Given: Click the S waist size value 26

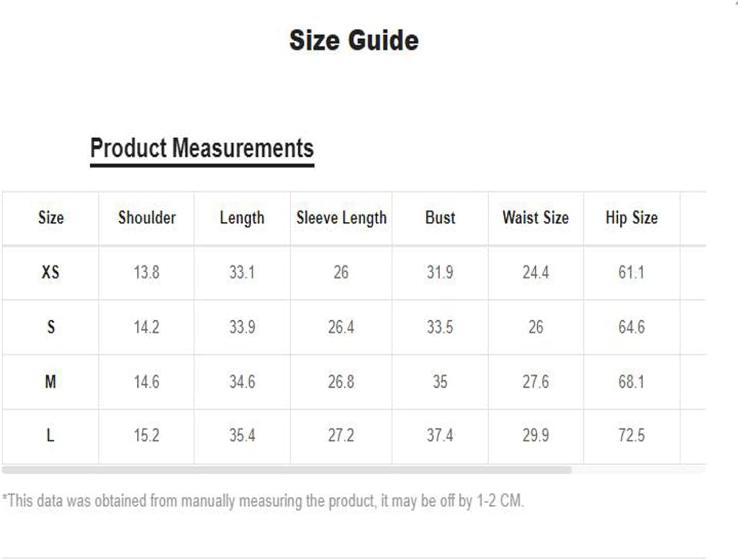Looking at the screenshot, I should coord(536,327).
